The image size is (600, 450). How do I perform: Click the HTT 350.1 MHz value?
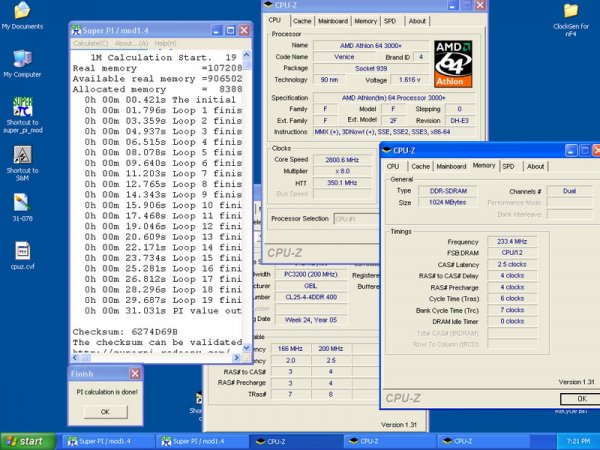point(342,183)
